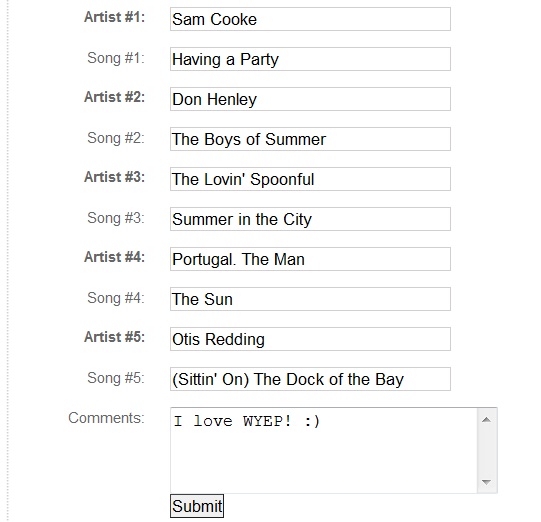Click the Comments label
Screen dimensions: 541x522
[x=106, y=418]
